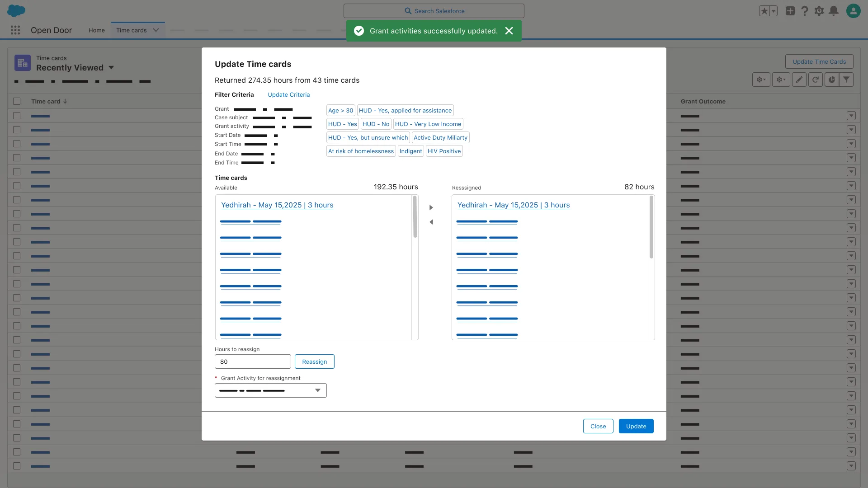868x488 pixels.
Task: Check the fourth row checkbox in the list
Action: pyautogui.click(x=17, y=158)
